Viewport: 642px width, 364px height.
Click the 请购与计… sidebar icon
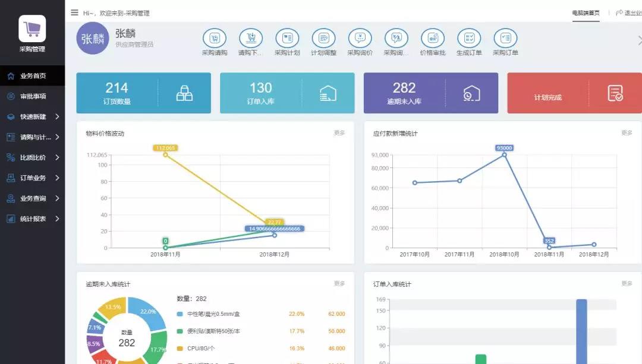tap(11, 137)
